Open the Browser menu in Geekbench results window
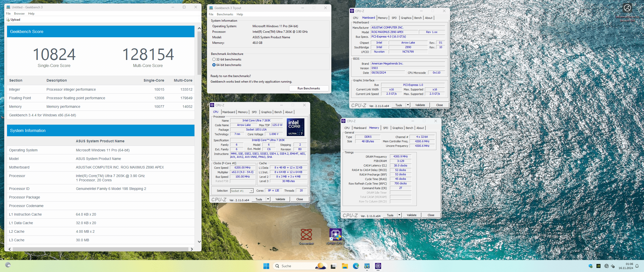Image resolution: width=644 pixels, height=272 pixels. pos(19,14)
